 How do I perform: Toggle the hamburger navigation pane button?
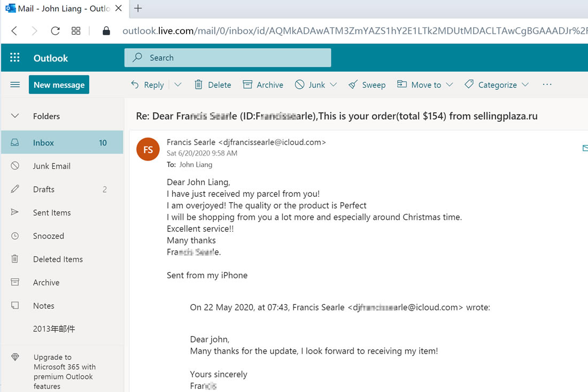click(15, 85)
